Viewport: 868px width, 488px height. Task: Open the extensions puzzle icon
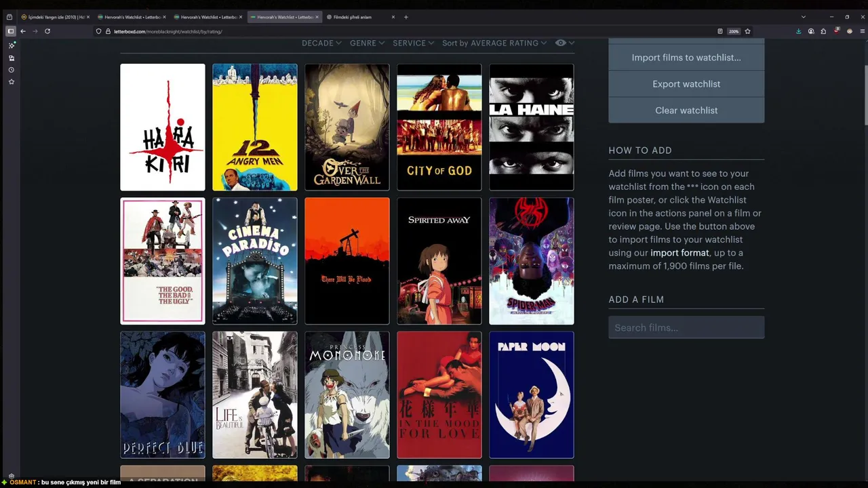[x=823, y=31]
